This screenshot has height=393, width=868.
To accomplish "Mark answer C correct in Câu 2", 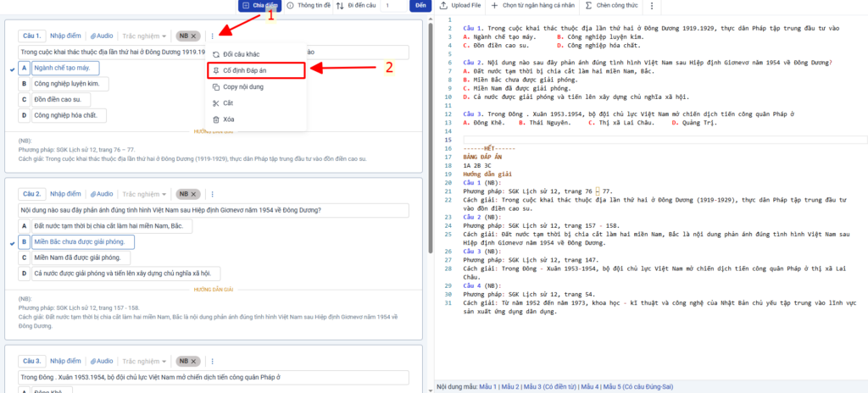I will click(24, 258).
